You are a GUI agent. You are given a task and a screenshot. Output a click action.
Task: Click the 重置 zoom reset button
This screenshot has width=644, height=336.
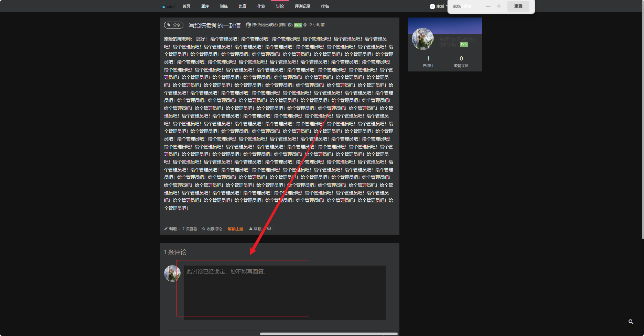pyautogui.click(x=518, y=6)
